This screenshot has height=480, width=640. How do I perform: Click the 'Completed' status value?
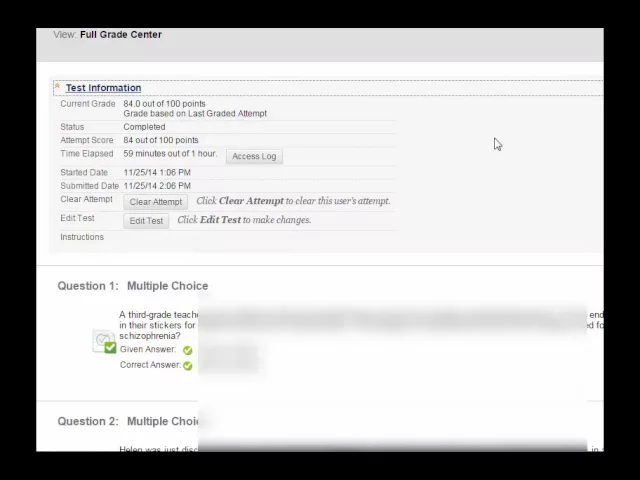point(144,127)
